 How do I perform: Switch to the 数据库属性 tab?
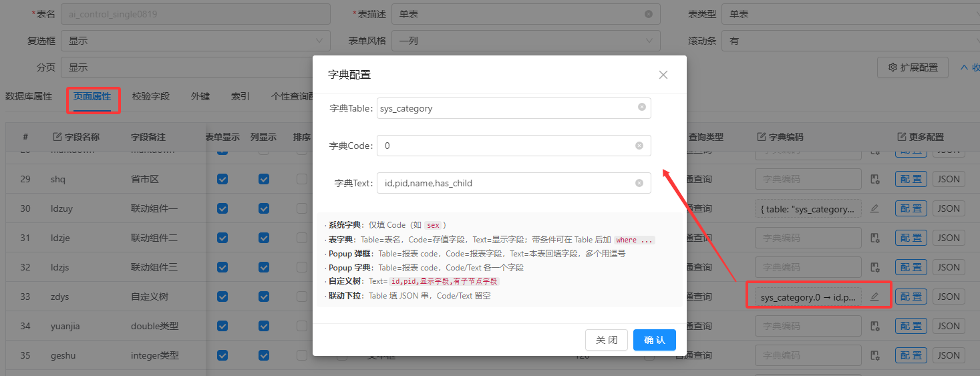[29, 96]
